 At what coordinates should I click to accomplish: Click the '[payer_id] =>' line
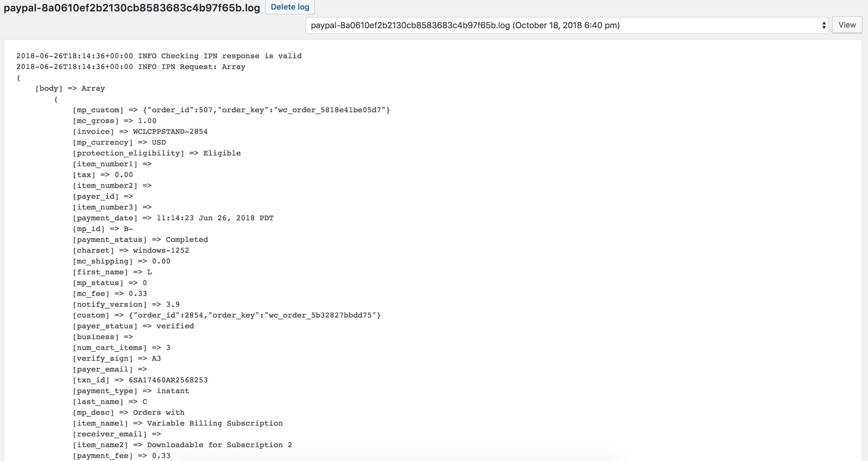pyautogui.click(x=103, y=196)
